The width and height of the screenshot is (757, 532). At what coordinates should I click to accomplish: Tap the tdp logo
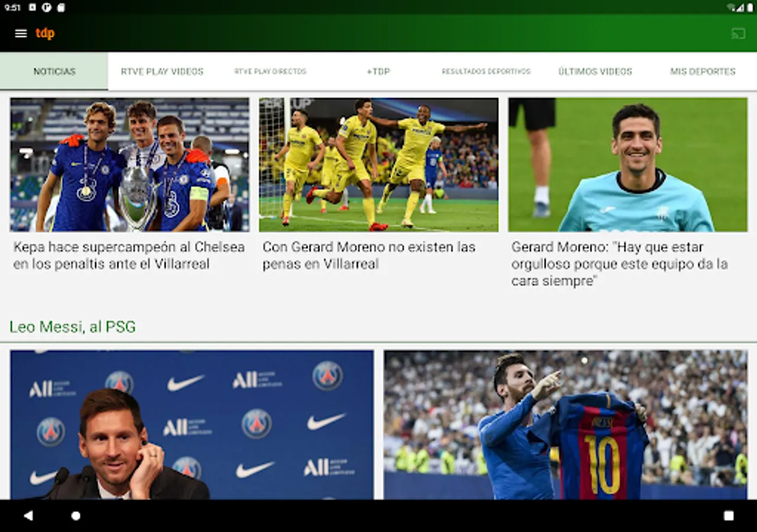pos(45,33)
